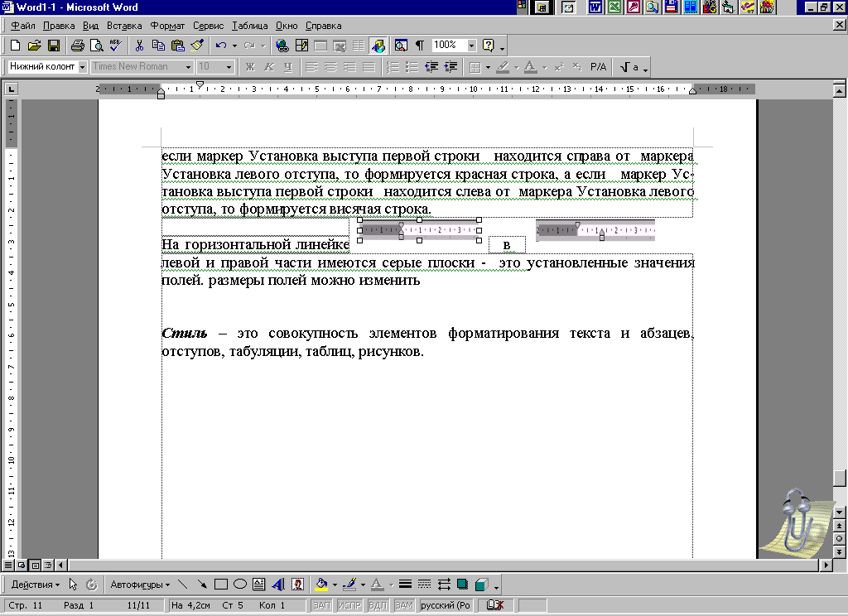Insert WordArt object

click(x=278, y=584)
